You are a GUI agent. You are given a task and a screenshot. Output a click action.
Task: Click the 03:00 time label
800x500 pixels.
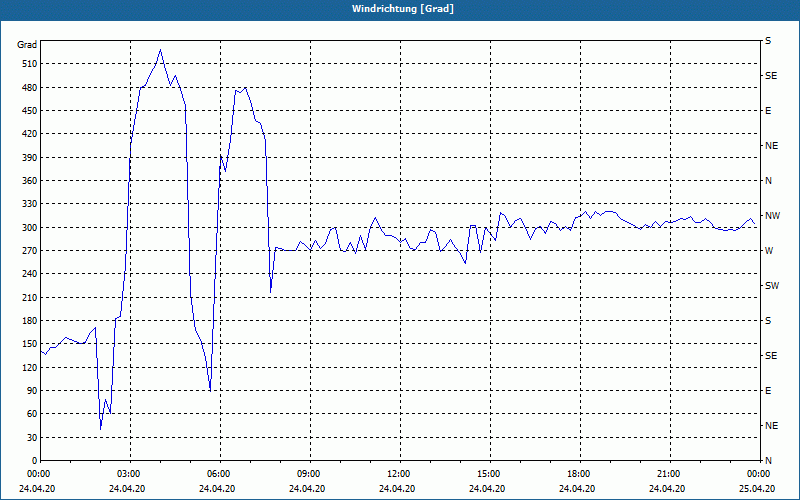point(127,473)
